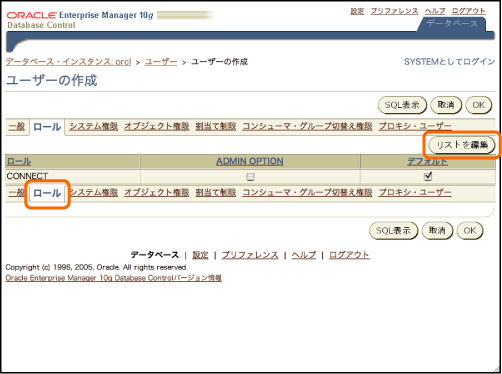Open the top 割当て制限 tab

point(216,126)
